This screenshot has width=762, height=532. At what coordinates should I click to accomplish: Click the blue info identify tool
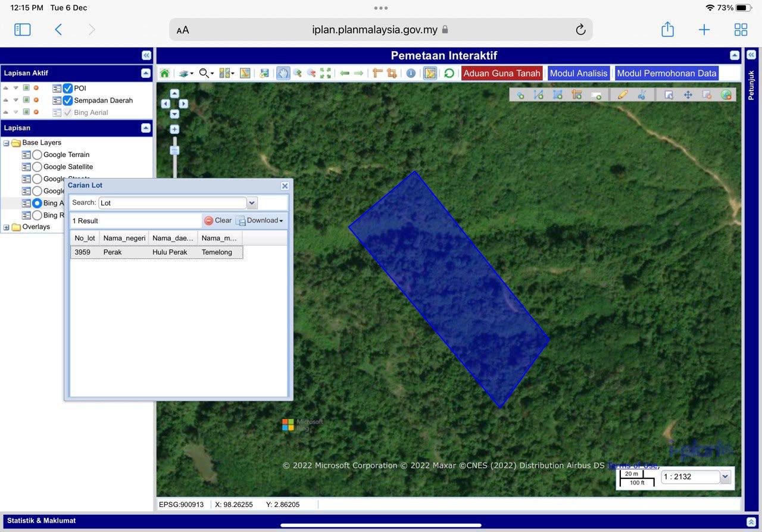click(411, 73)
